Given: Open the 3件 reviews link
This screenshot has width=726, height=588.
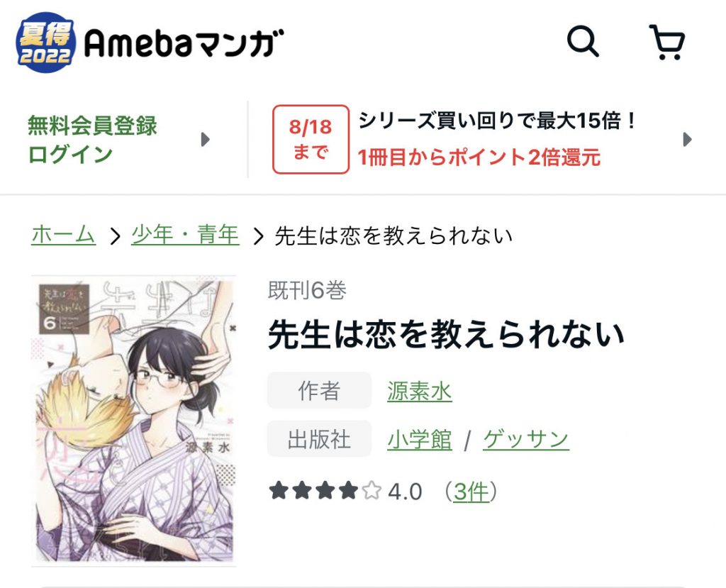Looking at the screenshot, I should [x=471, y=492].
